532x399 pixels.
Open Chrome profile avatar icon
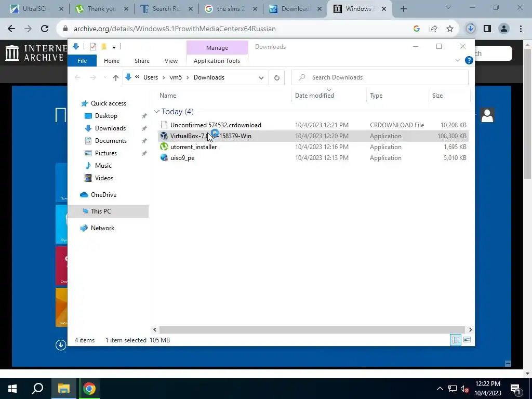click(504, 29)
